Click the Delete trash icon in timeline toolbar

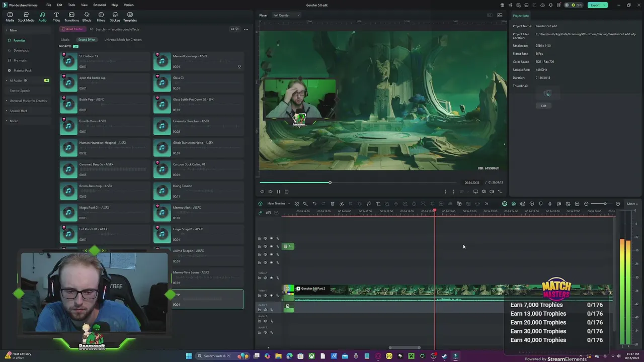coord(333,204)
